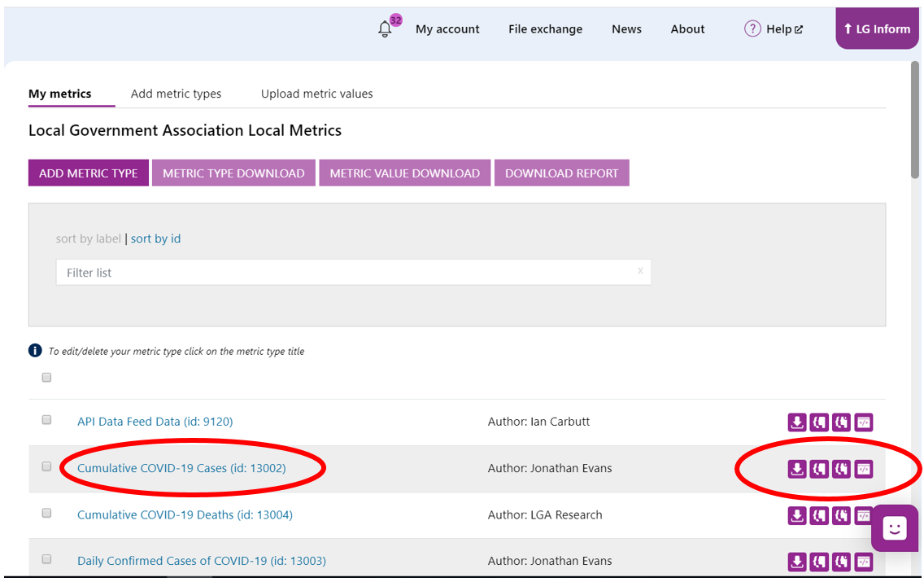Click curly-brace file icon next to download in API Data Feed row
This screenshot has width=924, height=582.
point(819,422)
